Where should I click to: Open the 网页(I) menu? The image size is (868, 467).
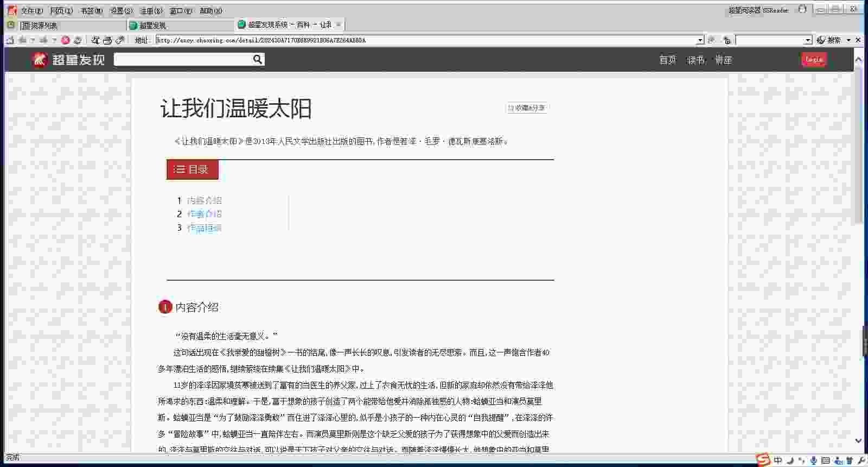(61, 10)
